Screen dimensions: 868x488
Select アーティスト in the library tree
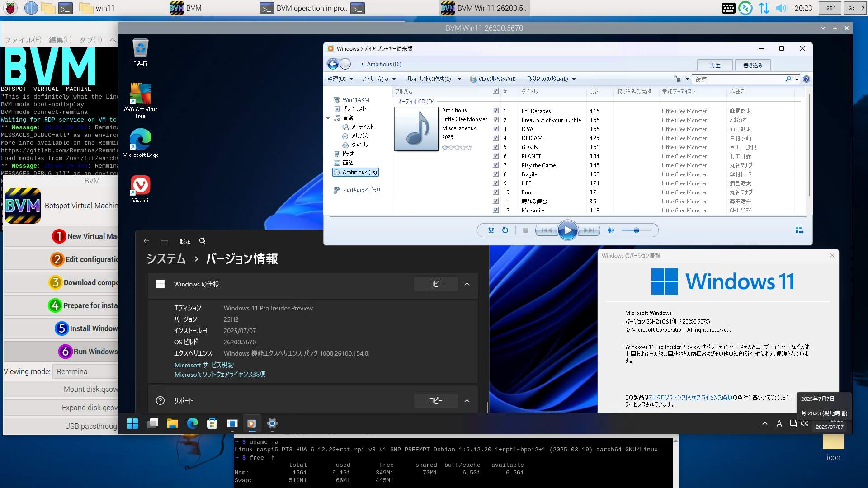pyautogui.click(x=358, y=127)
